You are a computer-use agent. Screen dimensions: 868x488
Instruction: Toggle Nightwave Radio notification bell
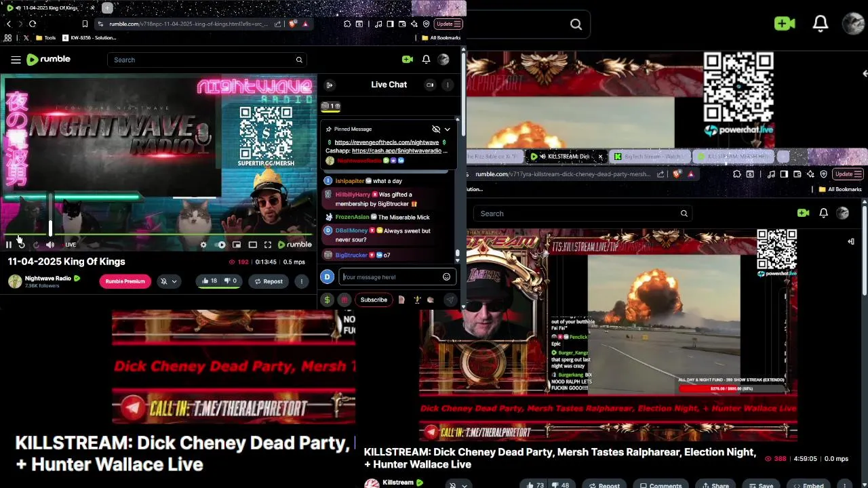pyautogui.click(x=163, y=281)
